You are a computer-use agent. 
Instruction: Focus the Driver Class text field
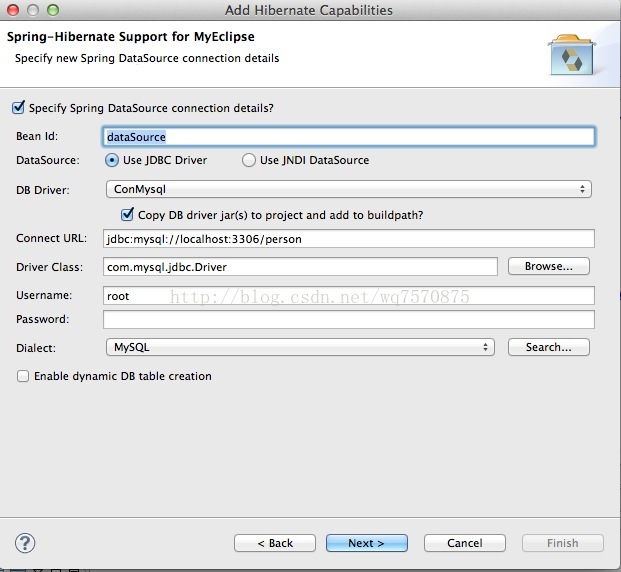pos(300,267)
